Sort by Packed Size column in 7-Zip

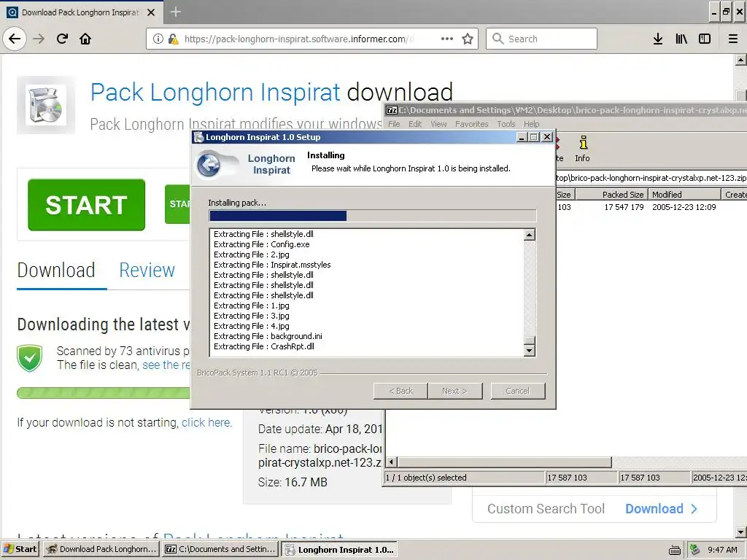coord(611,194)
